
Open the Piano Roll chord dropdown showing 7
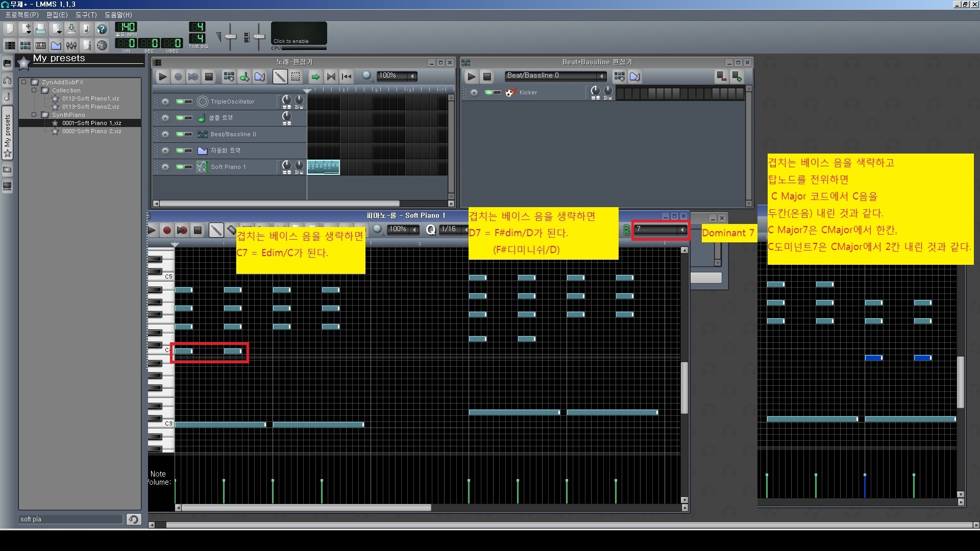pos(660,229)
